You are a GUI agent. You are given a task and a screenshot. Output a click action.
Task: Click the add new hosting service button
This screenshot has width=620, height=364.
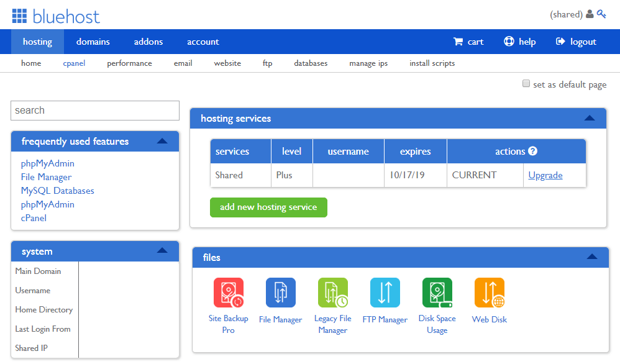(x=268, y=207)
